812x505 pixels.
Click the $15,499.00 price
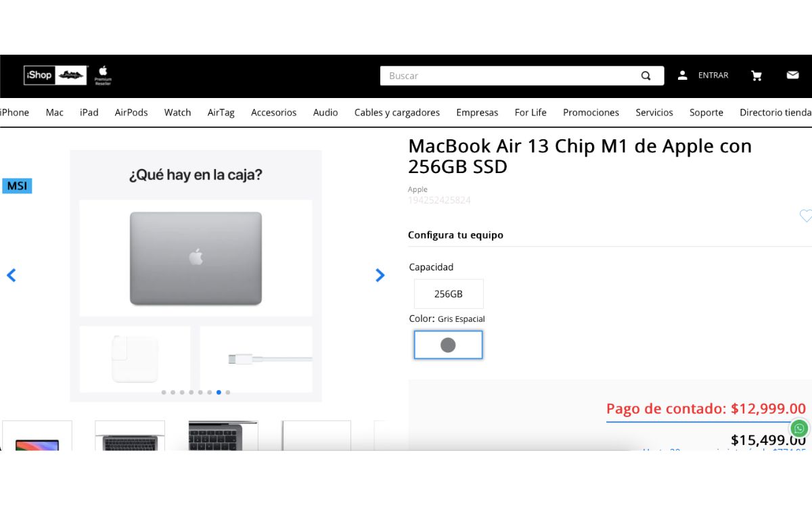[x=768, y=439]
